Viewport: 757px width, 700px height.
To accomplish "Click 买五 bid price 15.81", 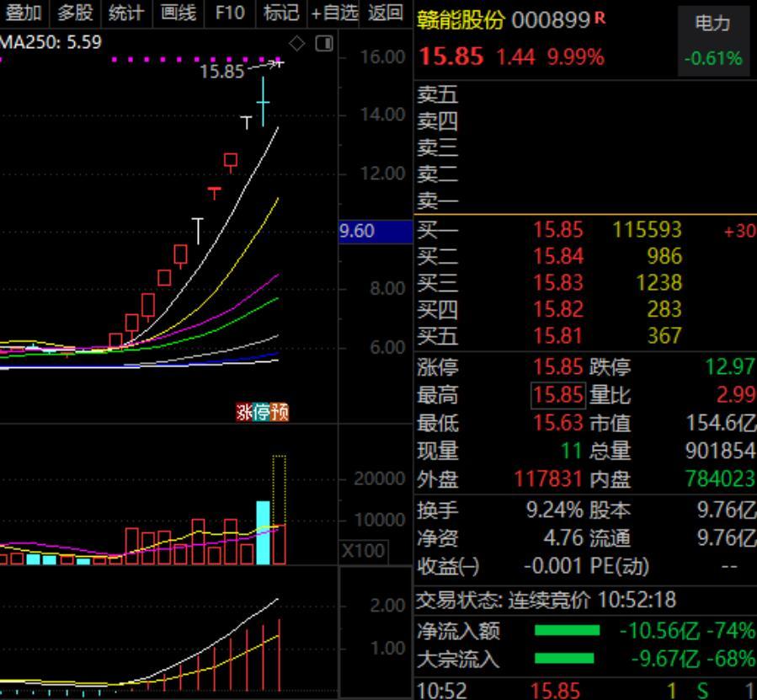I will pos(558,336).
